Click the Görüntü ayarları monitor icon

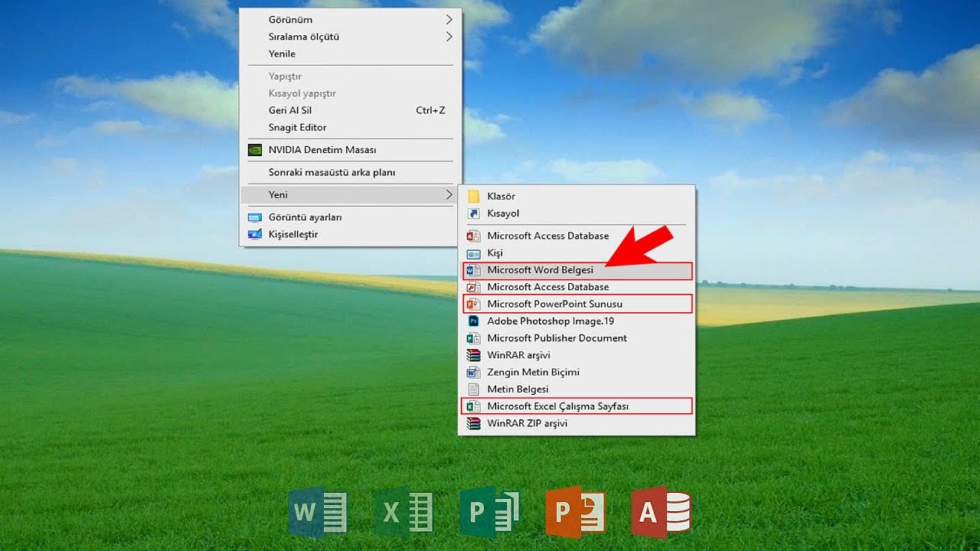coord(255,217)
